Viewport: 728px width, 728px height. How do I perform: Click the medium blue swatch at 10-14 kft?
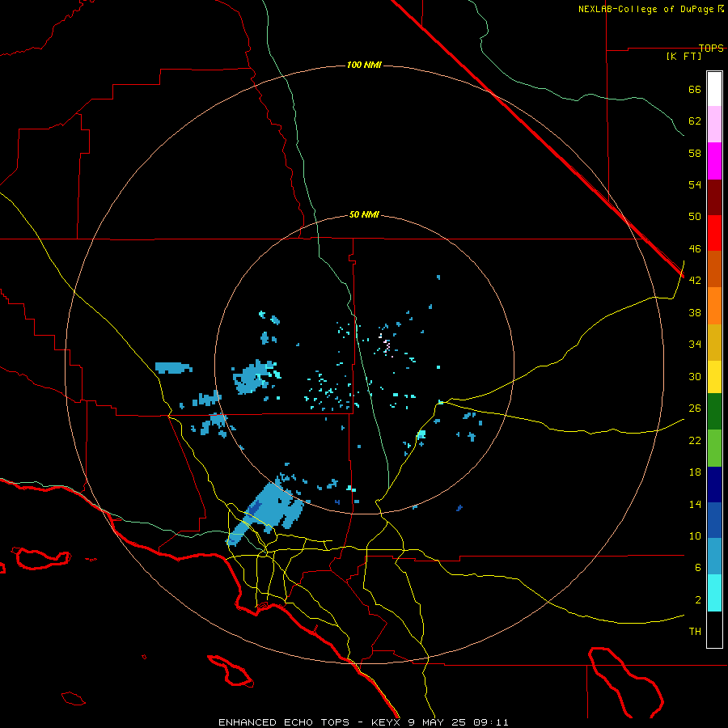coord(714,520)
